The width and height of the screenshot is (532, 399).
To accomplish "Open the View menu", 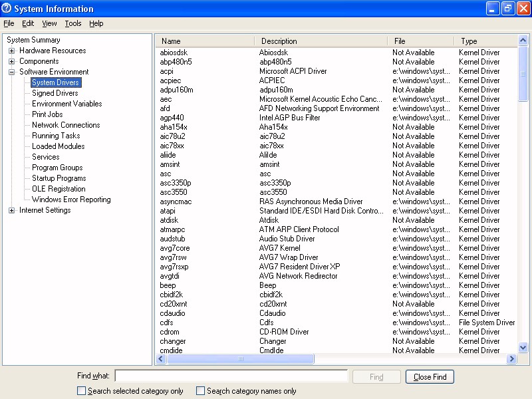I will point(49,23).
